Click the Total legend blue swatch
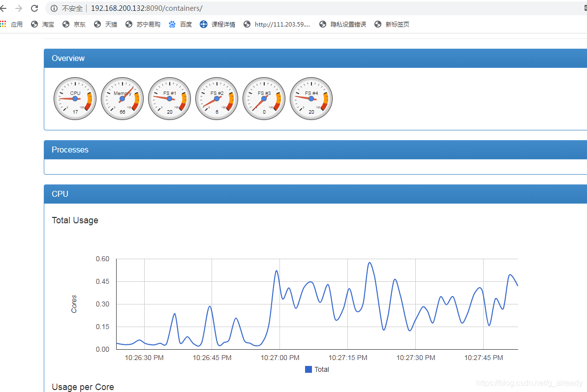Viewport: 587px width, 392px height. [309, 369]
